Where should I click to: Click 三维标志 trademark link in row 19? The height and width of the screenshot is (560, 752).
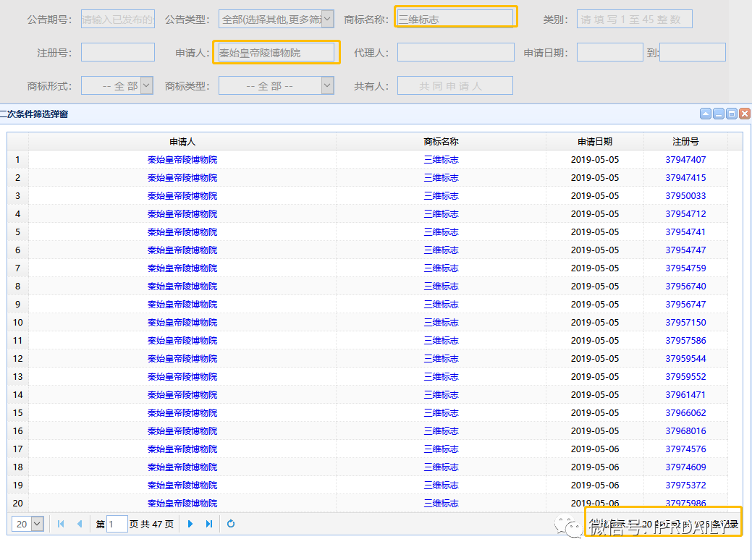tap(441, 485)
